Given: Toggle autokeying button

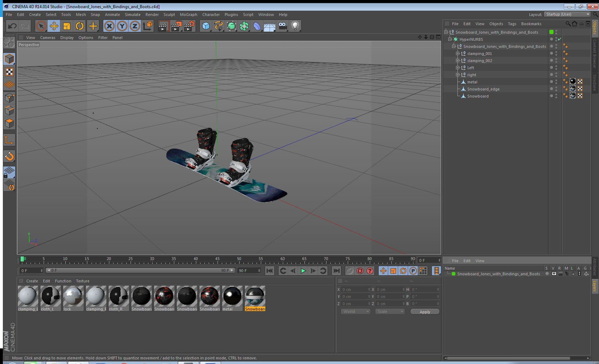Looking at the screenshot, I should click(x=360, y=271).
